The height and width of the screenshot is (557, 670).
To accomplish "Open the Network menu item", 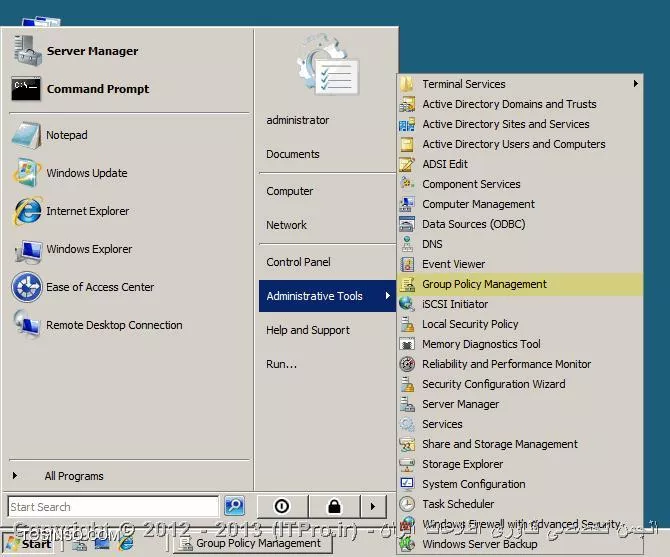I will coord(286,225).
